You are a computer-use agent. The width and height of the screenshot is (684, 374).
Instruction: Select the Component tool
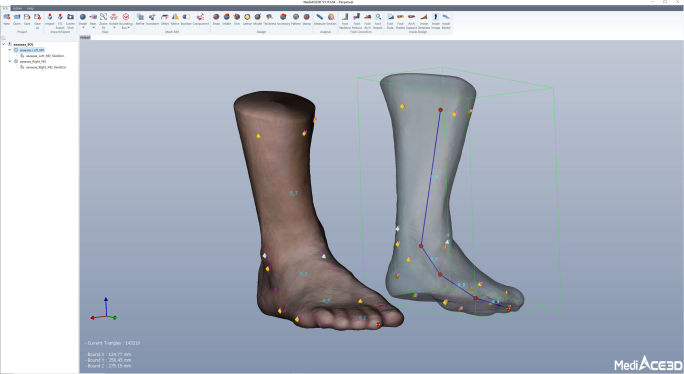[201, 19]
